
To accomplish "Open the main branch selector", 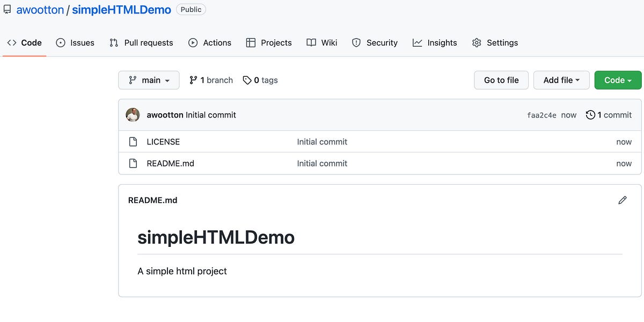I will click(149, 79).
